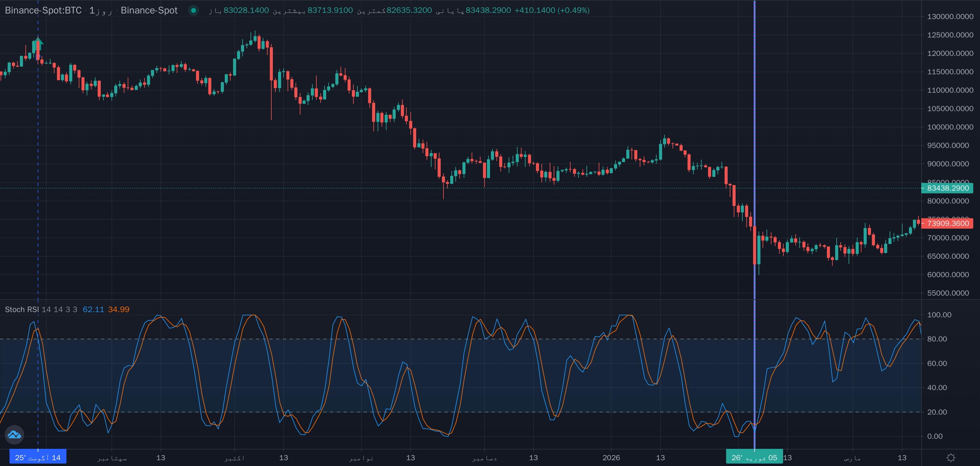
Task: Click the green market status dot
Action: pos(193,10)
